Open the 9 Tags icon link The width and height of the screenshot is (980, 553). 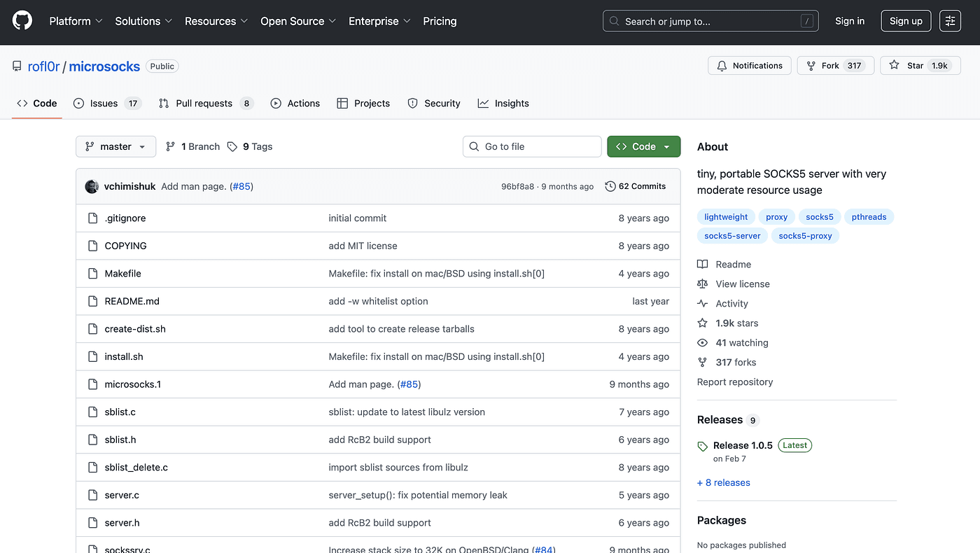click(x=232, y=147)
